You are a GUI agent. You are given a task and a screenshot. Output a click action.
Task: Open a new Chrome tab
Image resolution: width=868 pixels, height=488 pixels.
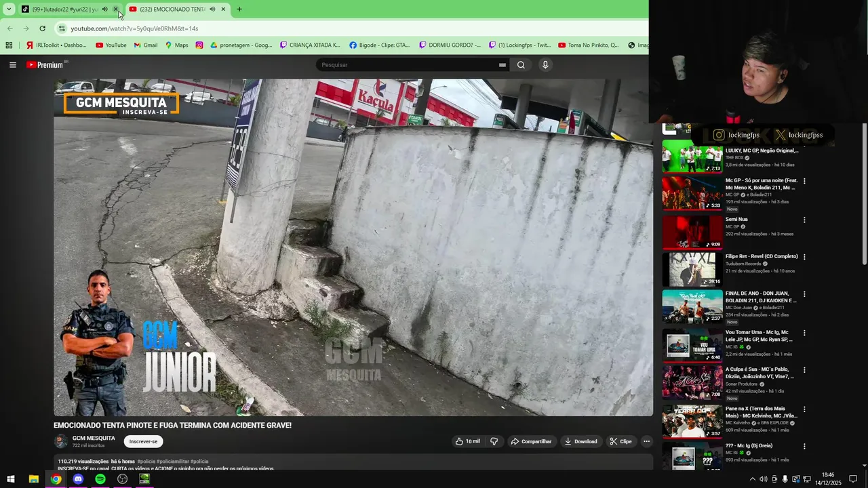[239, 9]
